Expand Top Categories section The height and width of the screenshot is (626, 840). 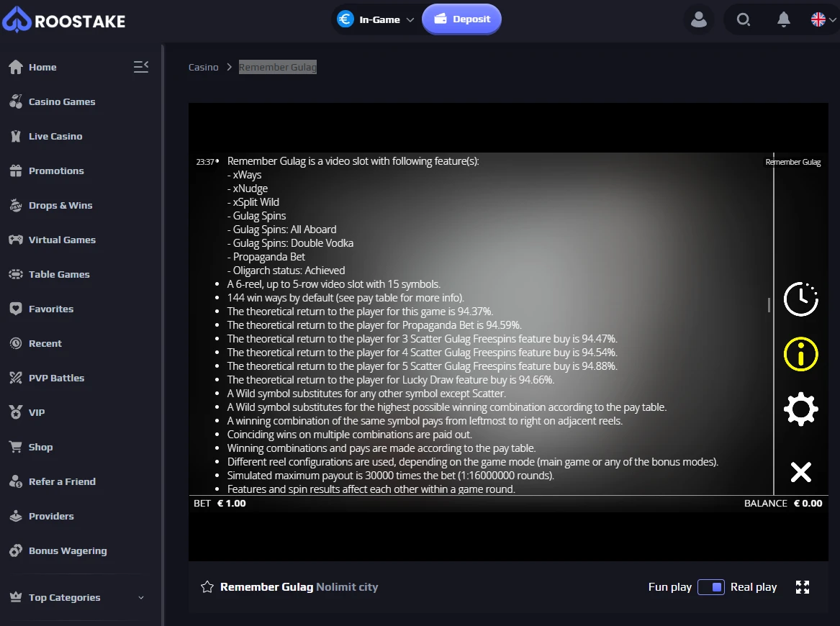coord(77,598)
